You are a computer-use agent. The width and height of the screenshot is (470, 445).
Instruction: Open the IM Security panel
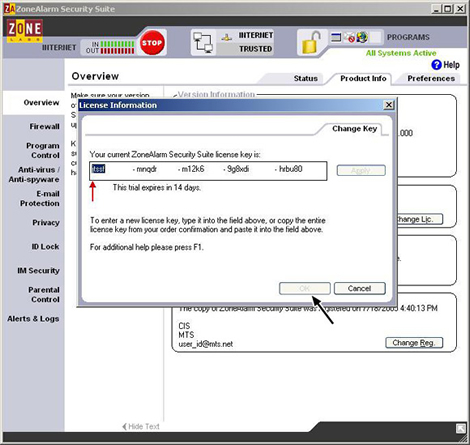pyautogui.click(x=38, y=270)
